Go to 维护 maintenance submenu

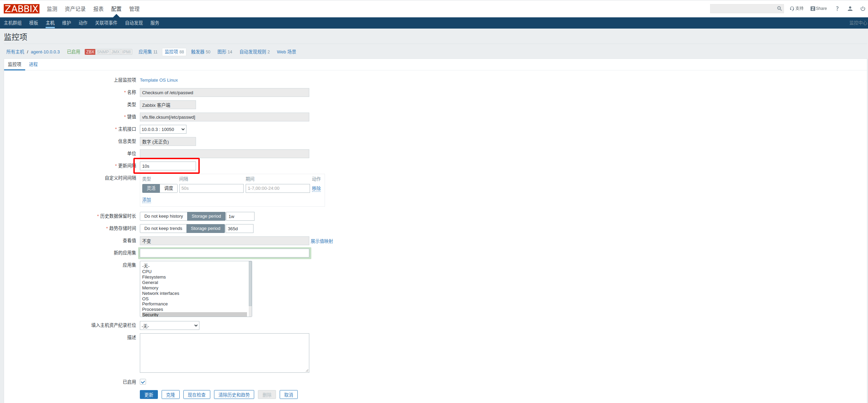[67, 23]
